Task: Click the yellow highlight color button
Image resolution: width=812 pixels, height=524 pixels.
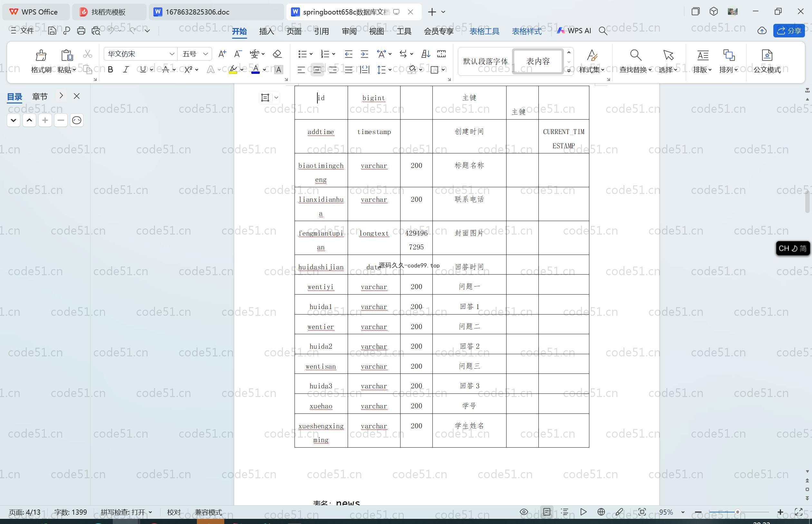Action: pos(233,70)
